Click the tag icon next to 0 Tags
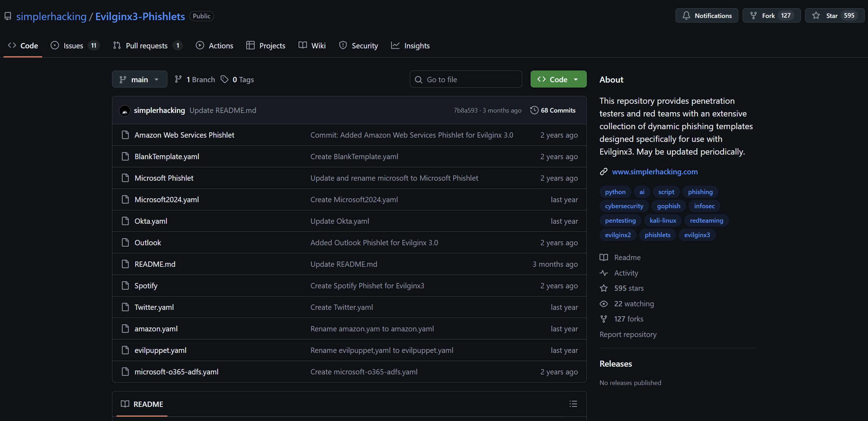Screen dimensions: 868x421 pos(224,79)
